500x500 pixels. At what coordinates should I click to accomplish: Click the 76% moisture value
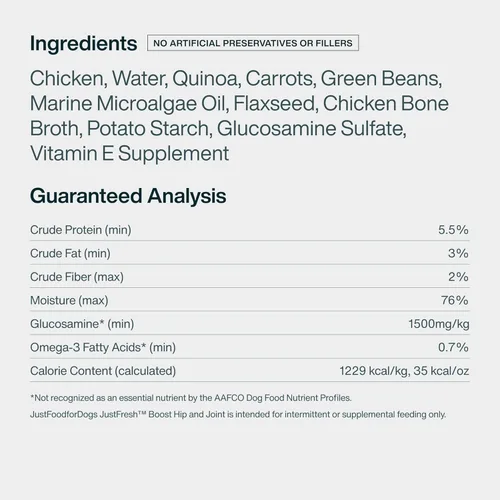(x=455, y=301)
